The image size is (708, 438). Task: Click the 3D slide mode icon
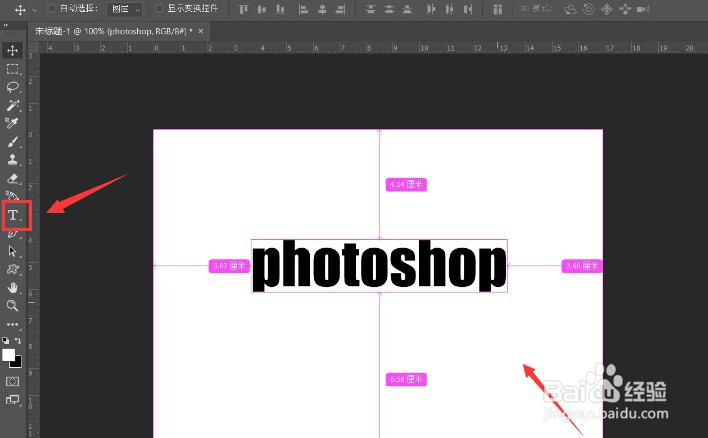[x=625, y=9]
